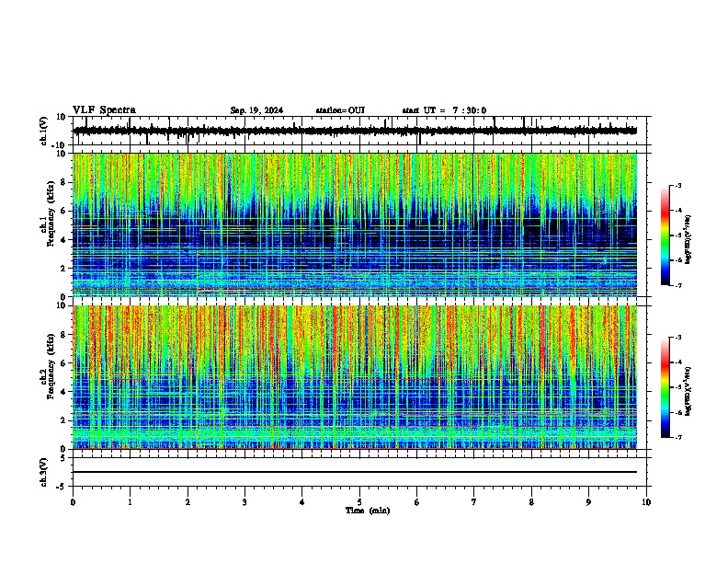Click the ch.2 spectrogram color scale bar
Viewport: 728px width, 563px height.
click(x=665, y=387)
